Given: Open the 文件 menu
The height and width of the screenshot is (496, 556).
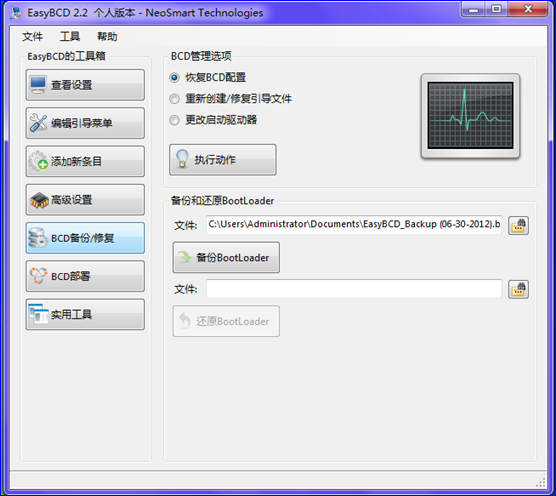Looking at the screenshot, I should [32, 36].
